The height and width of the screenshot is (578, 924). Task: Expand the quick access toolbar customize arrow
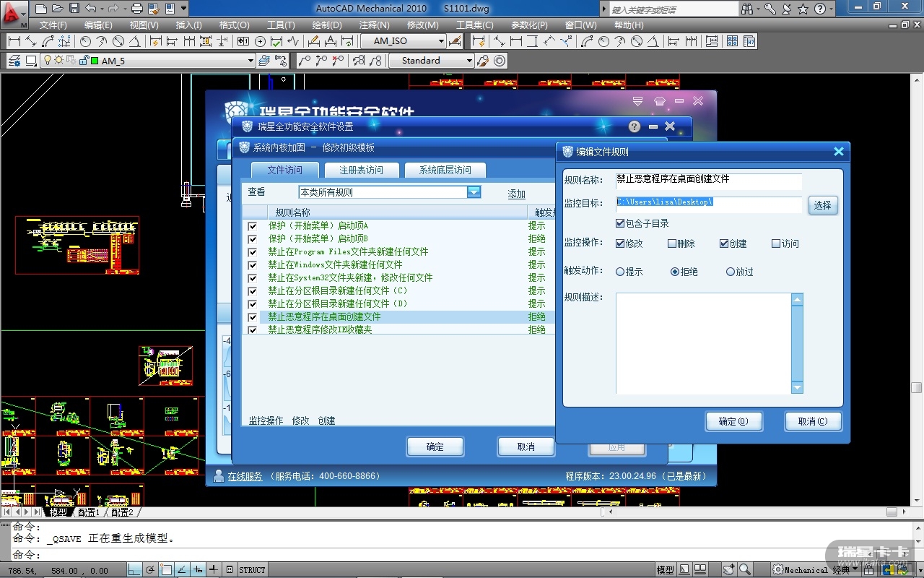[184, 9]
